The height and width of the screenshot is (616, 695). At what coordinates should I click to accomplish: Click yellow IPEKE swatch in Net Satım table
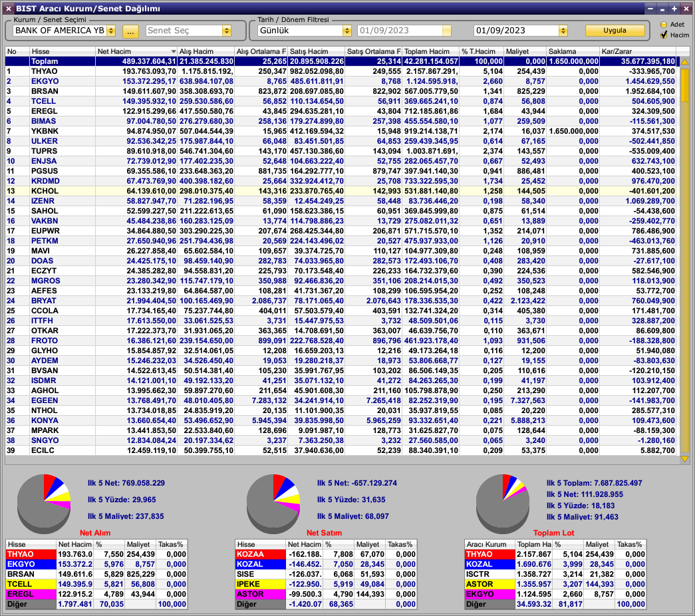pyautogui.click(x=261, y=584)
